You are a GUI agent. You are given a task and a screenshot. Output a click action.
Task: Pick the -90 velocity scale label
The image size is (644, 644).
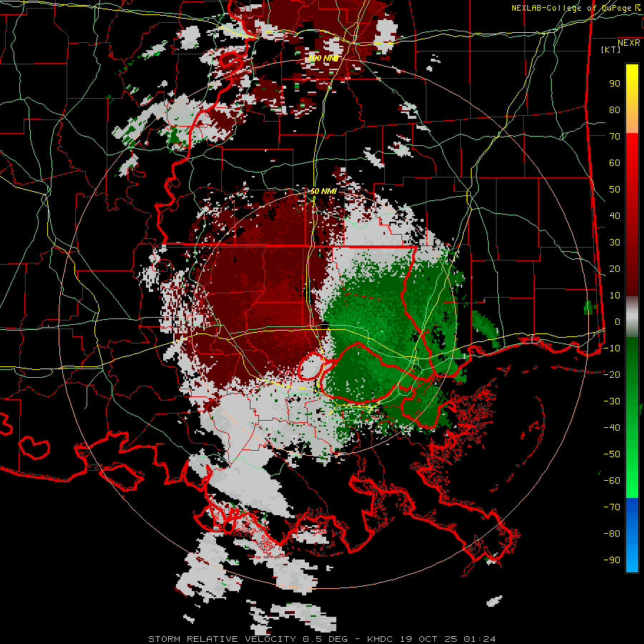coord(612,560)
